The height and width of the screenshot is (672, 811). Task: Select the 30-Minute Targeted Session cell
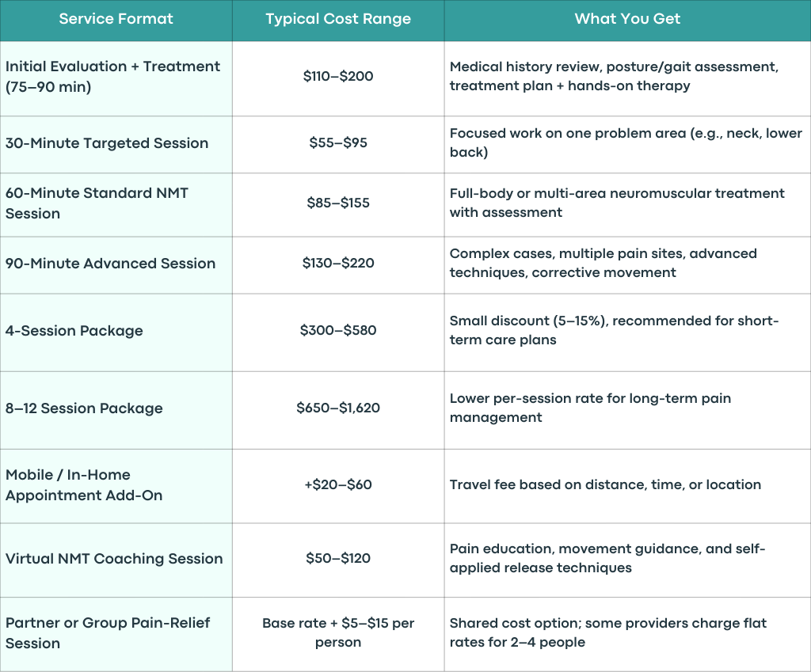[x=116, y=145]
